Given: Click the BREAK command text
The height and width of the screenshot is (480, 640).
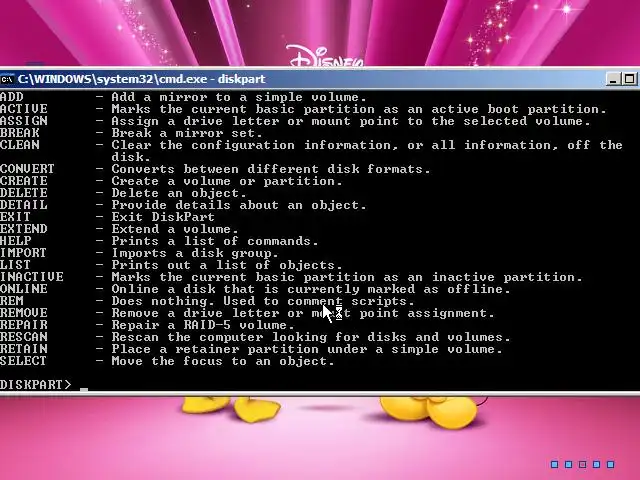Looking at the screenshot, I should click(20, 133).
